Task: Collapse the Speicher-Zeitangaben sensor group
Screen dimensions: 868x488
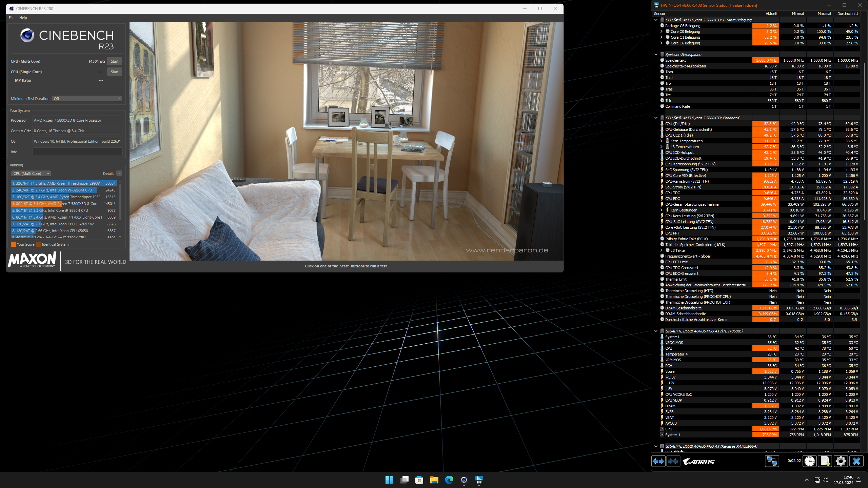Action: [656, 55]
